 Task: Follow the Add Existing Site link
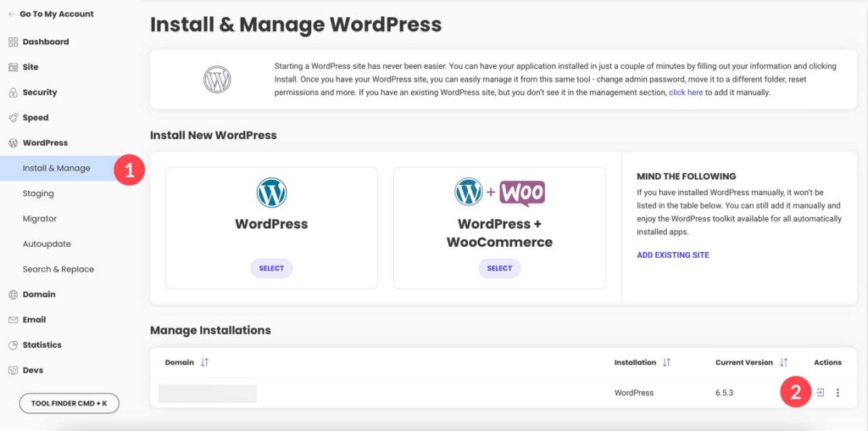click(672, 255)
